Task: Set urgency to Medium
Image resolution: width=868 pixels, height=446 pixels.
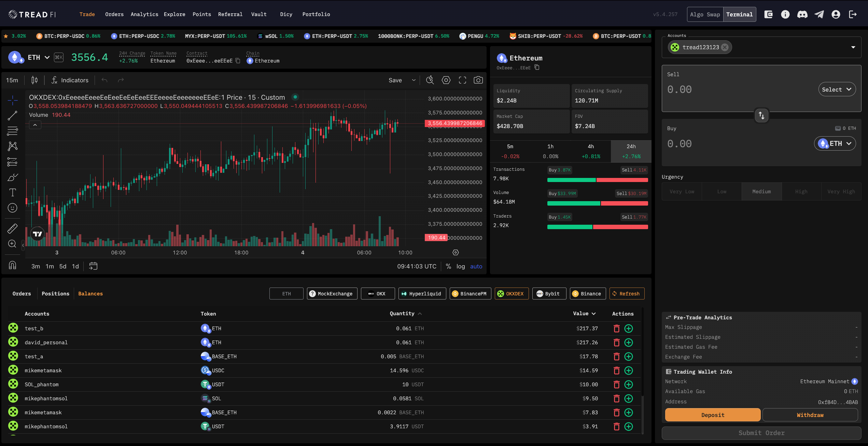Action: (x=761, y=192)
